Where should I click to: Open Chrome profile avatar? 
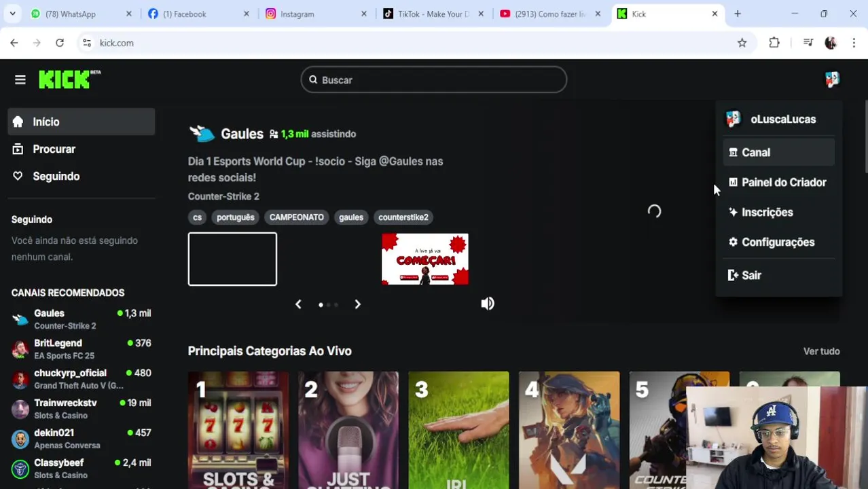(x=831, y=43)
